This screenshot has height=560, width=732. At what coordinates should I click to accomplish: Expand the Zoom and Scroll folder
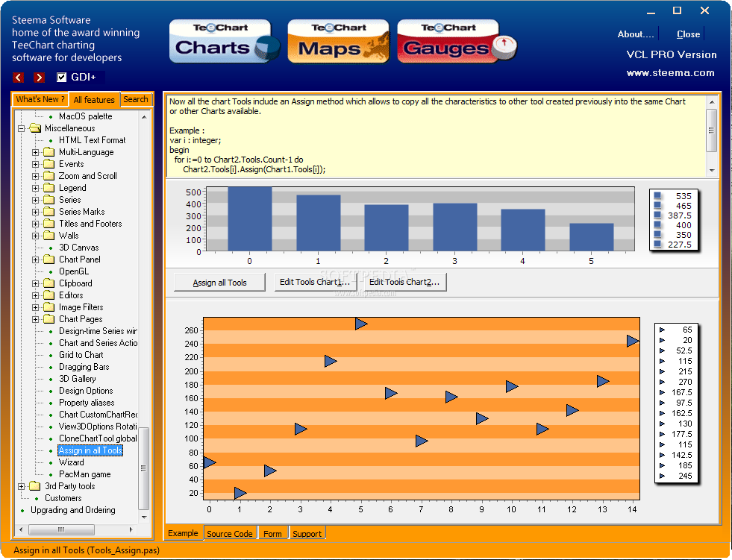[36, 176]
